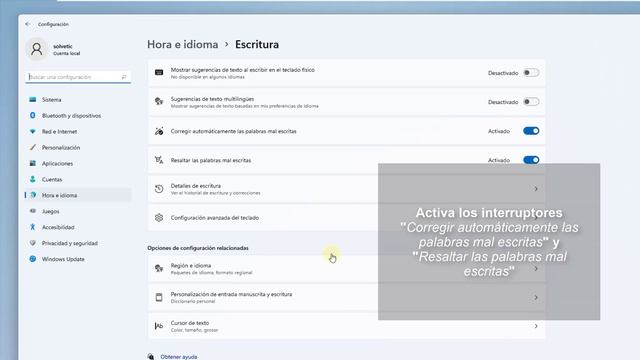Select Red e Internet in sidebar
Screen dimensions: 640x360
pos(78,131)
